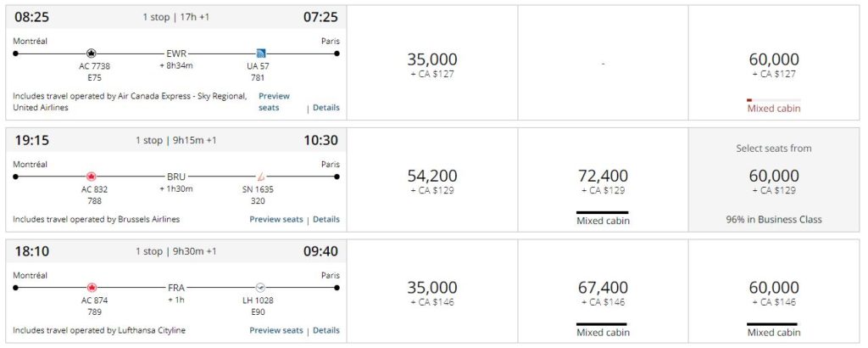The image size is (868, 348).
Task: Preview seats on the 18:10 Frankfurt flight
Action: pyautogui.click(x=275, y=330)
